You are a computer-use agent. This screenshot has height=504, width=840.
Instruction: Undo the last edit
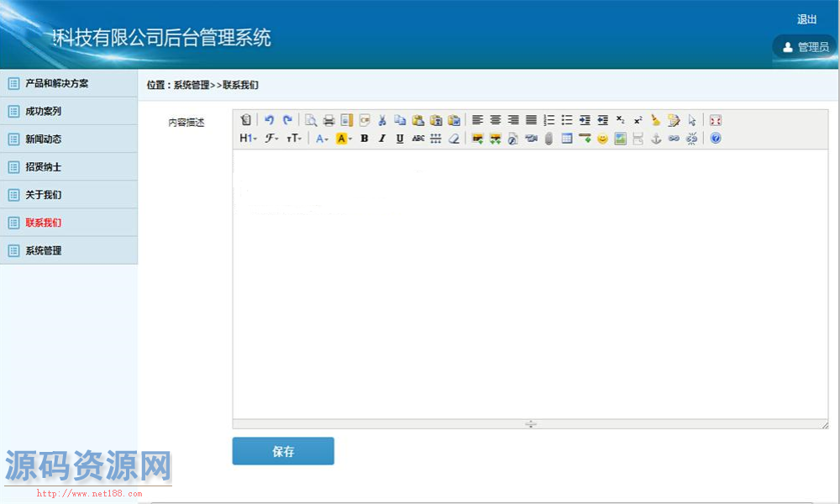point(269,120)
